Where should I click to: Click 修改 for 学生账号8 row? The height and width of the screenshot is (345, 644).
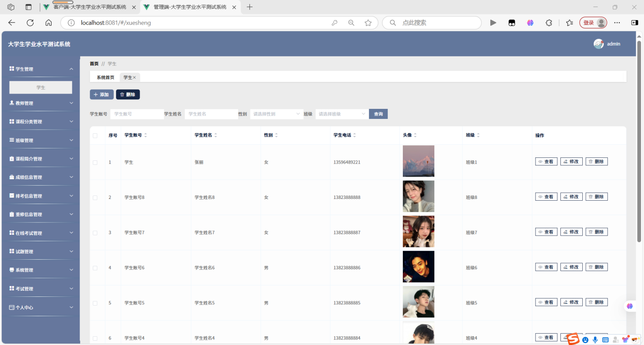point(571,197)
